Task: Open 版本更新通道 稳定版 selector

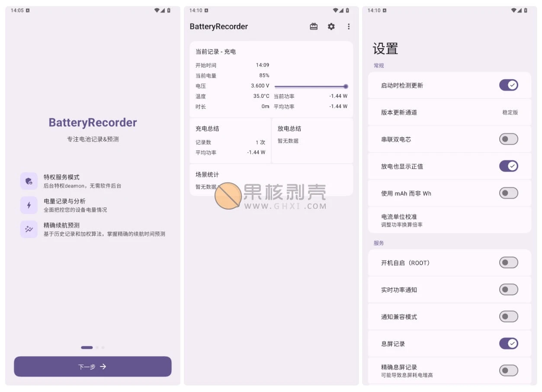Action: (x=449, y=112)
